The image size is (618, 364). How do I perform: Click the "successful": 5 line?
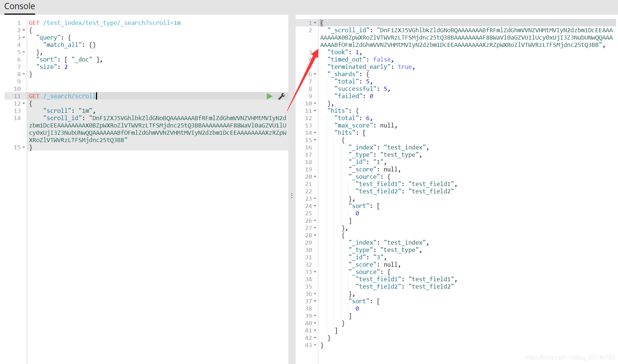pos(362,89)
